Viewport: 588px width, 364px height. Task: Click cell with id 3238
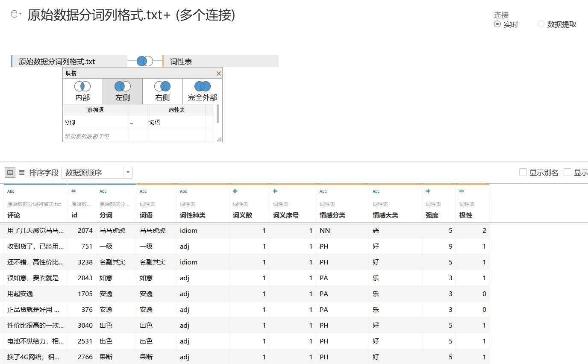pos(82,262)
